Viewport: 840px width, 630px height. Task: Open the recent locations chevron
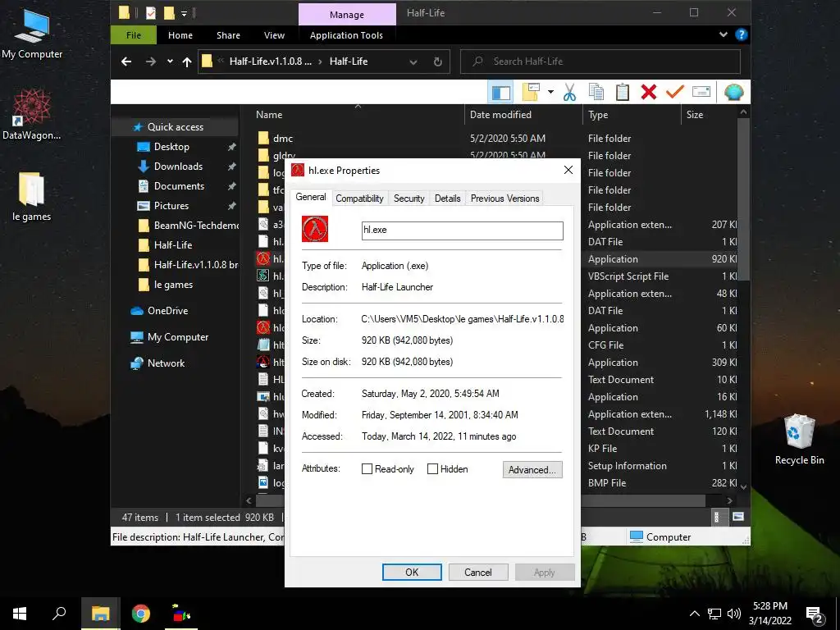coord(170,62)
